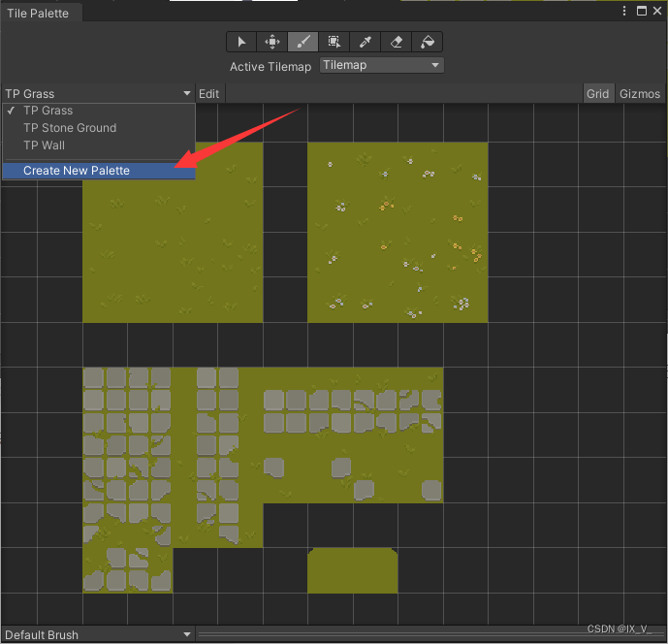Toggle palette Edit mode
The image size is (668, 644).
(x=209, y=94)
